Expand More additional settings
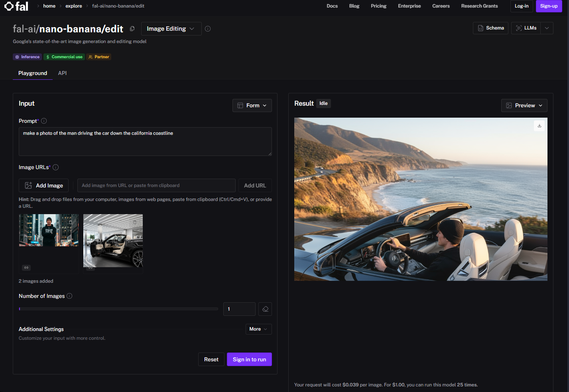This screenshot has width=569, height=392. coord(258,329)
